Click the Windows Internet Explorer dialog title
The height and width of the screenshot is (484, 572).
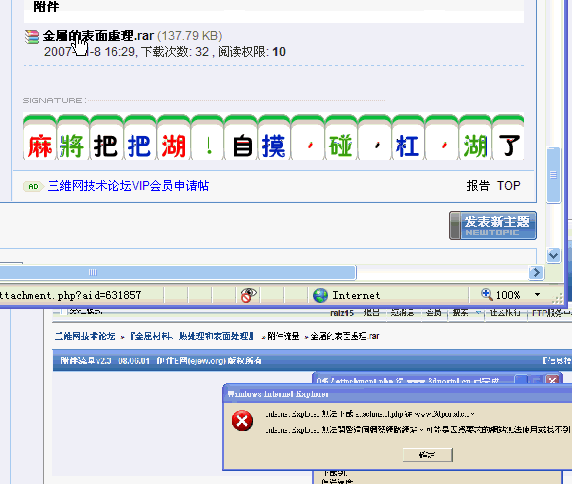point(278,394)
